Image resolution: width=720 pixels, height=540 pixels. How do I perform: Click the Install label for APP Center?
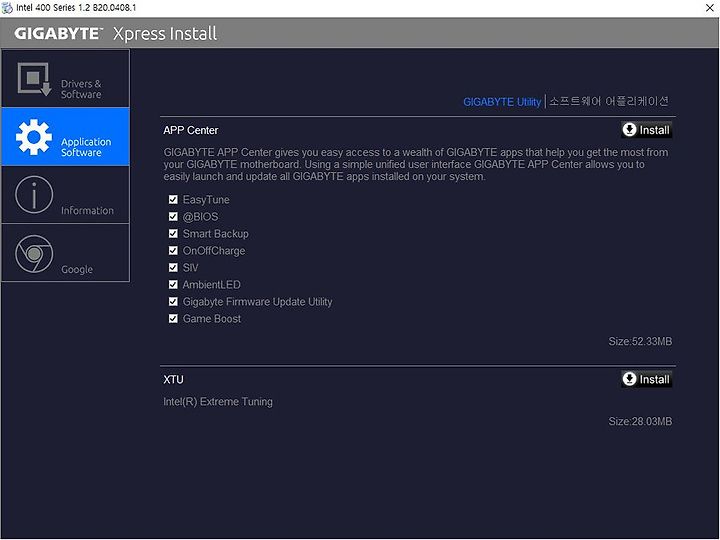(x=654, y=130)
